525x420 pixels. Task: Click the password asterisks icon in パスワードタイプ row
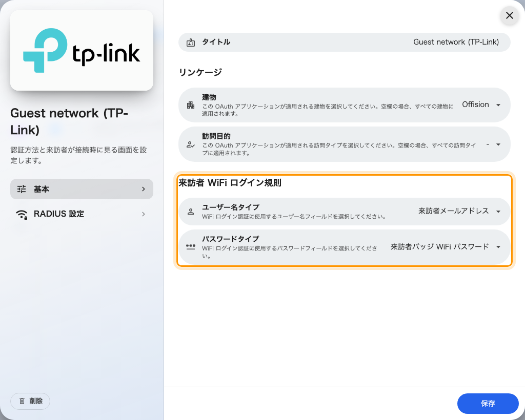(191, 247)
